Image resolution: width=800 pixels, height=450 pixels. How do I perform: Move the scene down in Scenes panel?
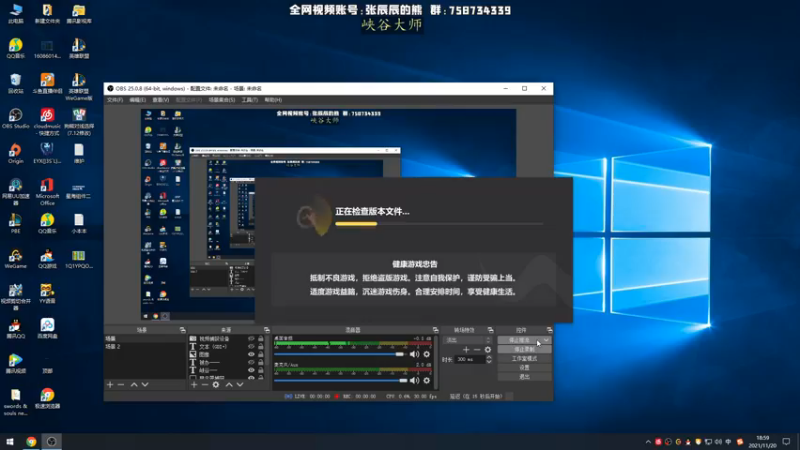pos(145,385)
